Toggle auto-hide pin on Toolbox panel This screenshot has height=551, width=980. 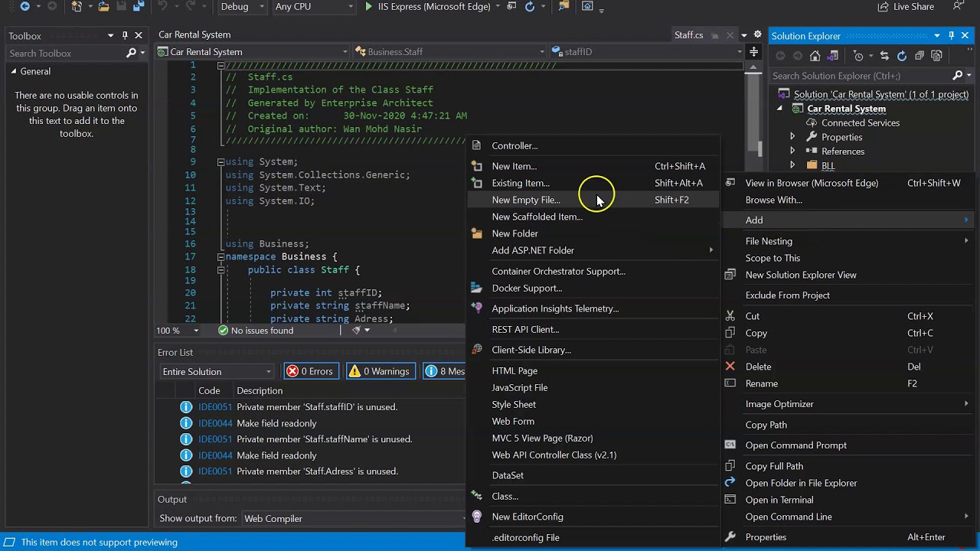pos(125,35)
